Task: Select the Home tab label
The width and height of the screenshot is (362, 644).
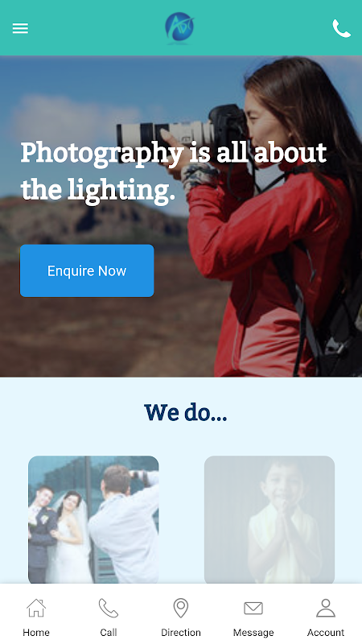Action: tap(36, 633)
